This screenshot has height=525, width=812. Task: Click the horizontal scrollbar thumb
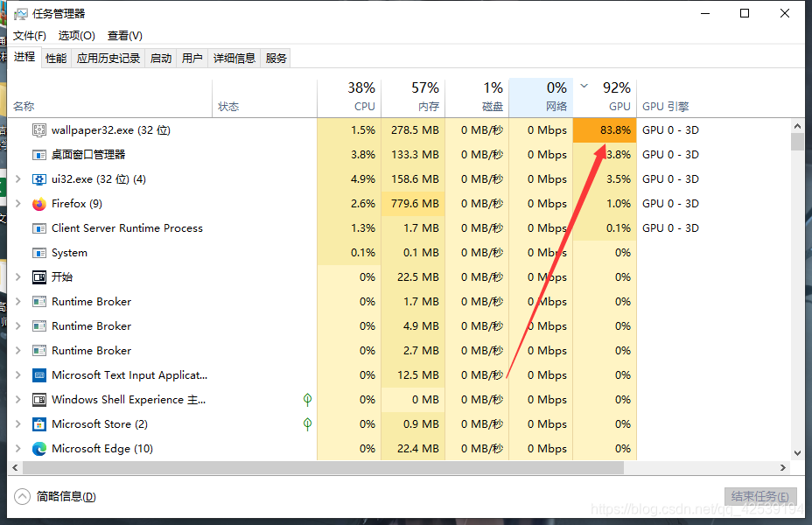(323, 467)
